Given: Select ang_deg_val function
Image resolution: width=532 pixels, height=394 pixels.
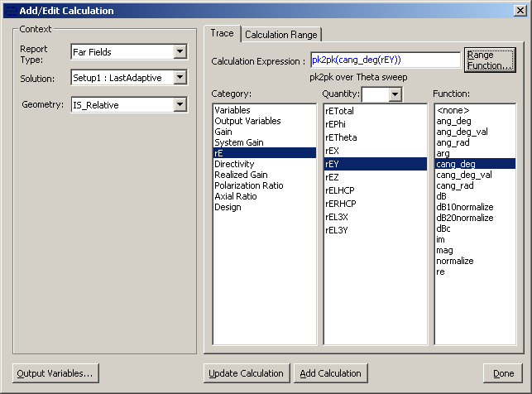Looking at the screenshot, I should tap(476, 132).
